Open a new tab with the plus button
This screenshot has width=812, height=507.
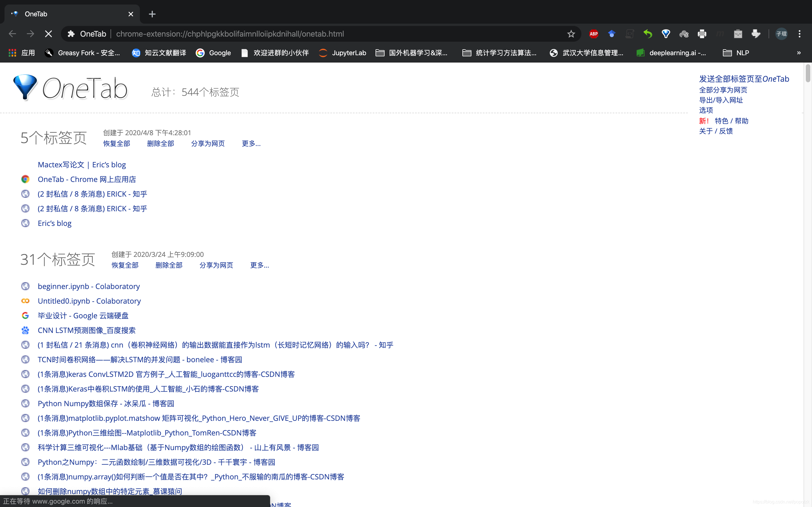(x=152, y=14)
